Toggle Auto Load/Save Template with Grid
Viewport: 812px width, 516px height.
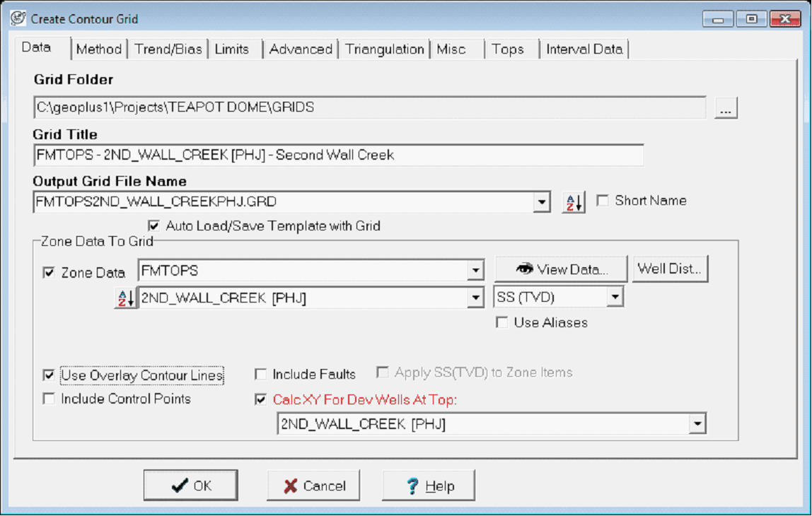pos(154,226)
